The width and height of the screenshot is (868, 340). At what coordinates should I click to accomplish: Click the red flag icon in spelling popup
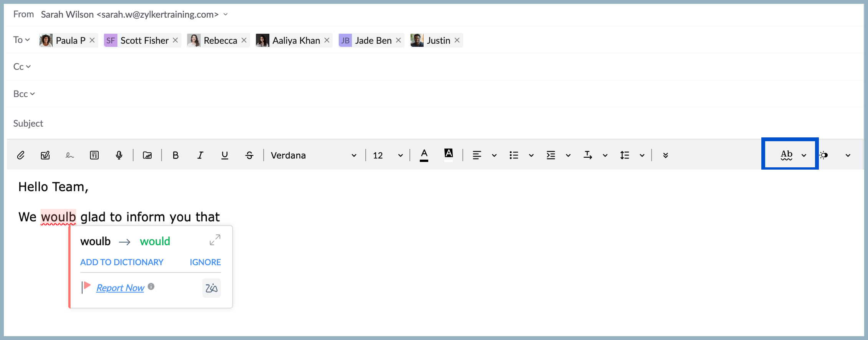pyautogui.click(x=86, y=287)
